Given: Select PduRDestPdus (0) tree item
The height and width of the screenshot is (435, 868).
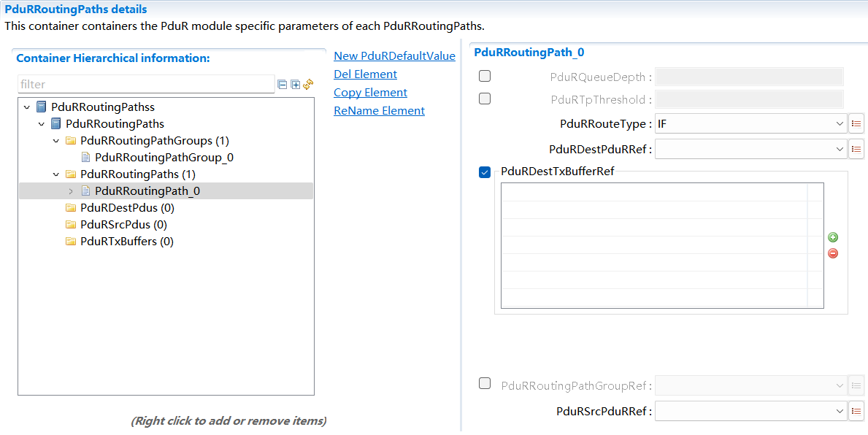Looking at the screenshot, I should [x=127, y=208].
